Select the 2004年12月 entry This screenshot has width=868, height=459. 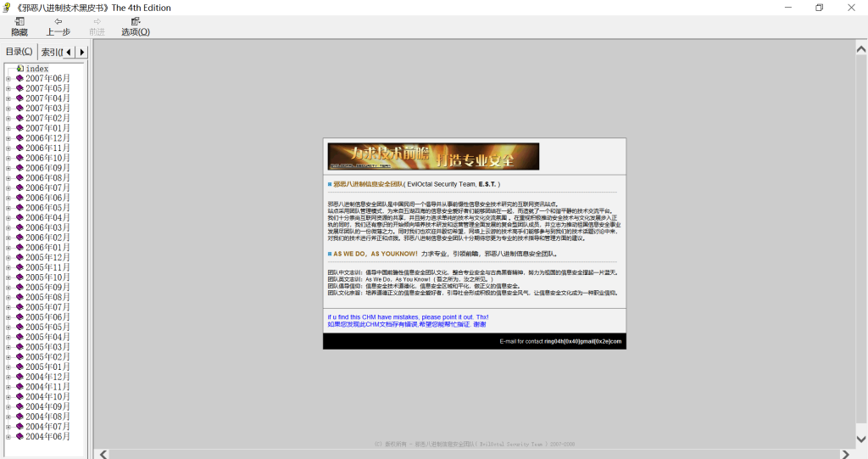tap(47, 378)
